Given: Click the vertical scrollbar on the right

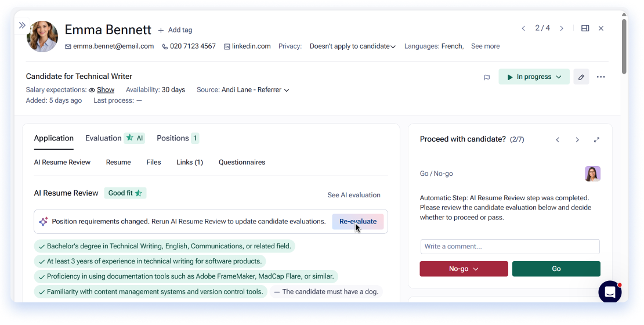Looking at the screenshot, I should tap(624, 46).
